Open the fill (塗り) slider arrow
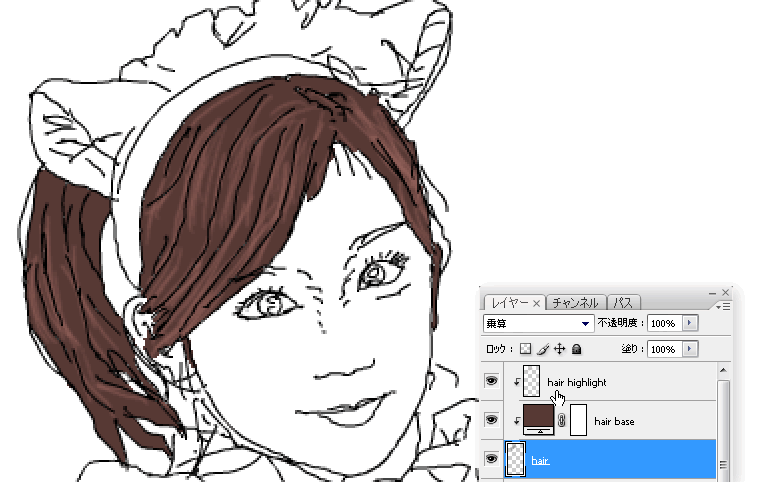 tap(690, 349)
